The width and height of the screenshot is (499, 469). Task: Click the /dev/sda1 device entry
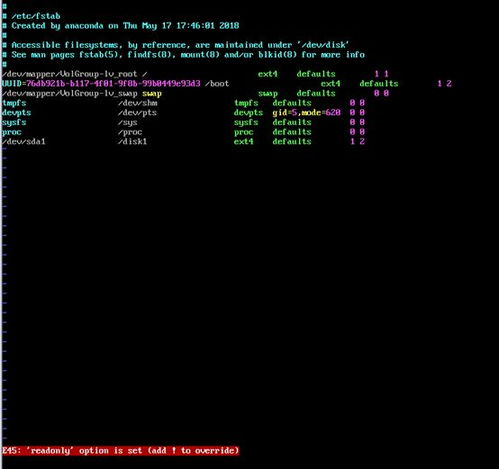click(x=23, y=142)
